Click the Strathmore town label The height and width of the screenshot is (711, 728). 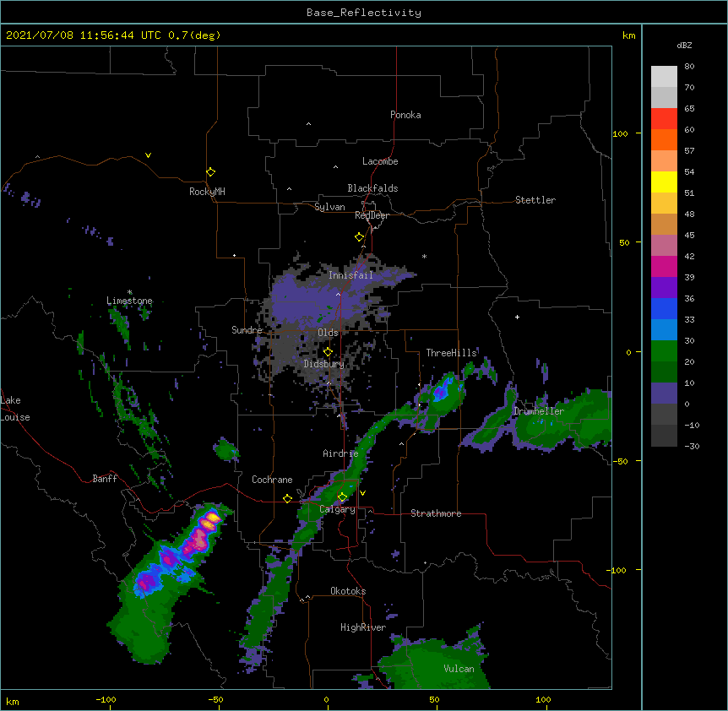(x=436, y=513)
